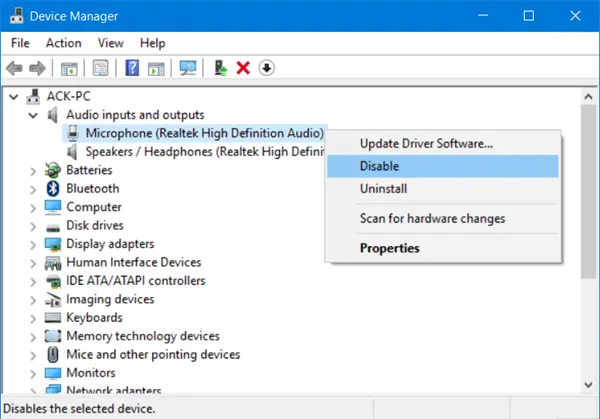Open the View menu
The width and height of the screenshot is (600, 419).
(x=111, y=43)
